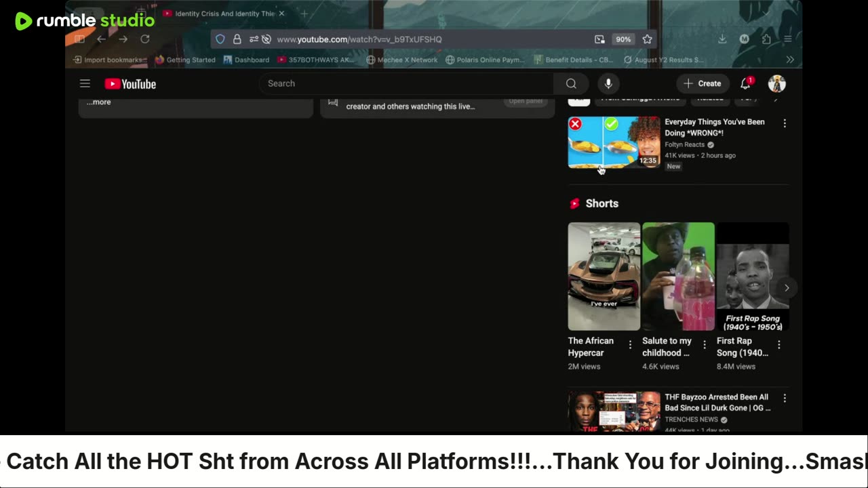Open Everyday Things video thumbnail
Screen dimensions: 868x488
(614, 142)
